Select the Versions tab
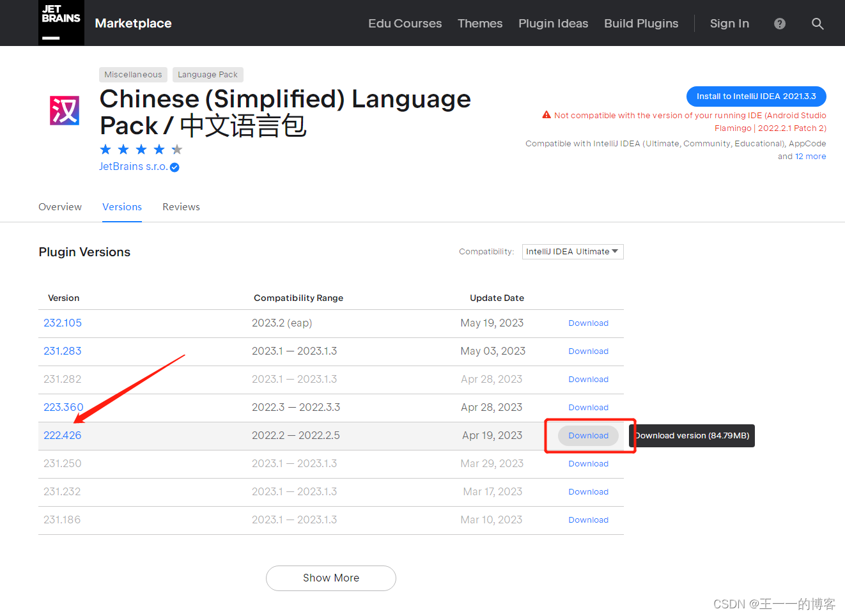The image size is (845, 616). [122, 207]
